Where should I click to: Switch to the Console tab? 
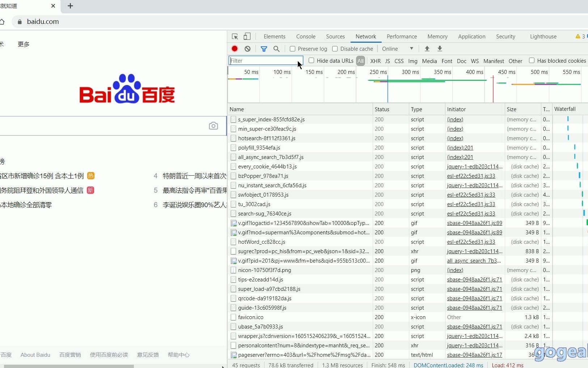pos(306,37)
